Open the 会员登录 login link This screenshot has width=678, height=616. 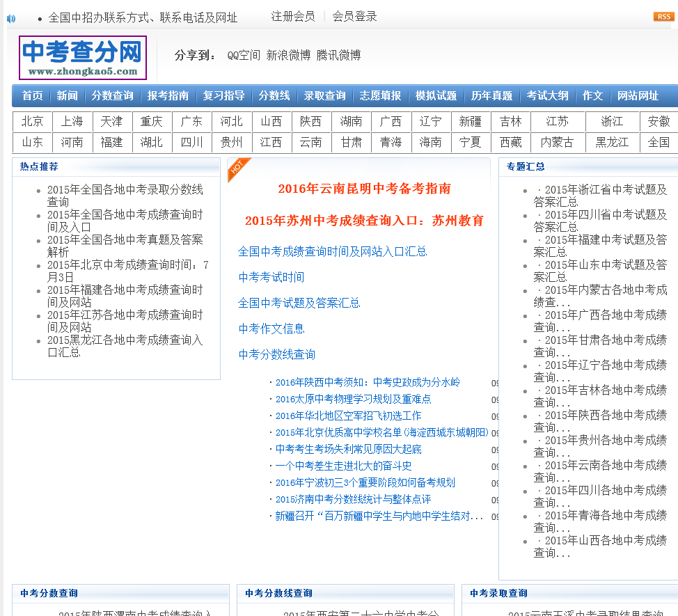tap(354, 17)
